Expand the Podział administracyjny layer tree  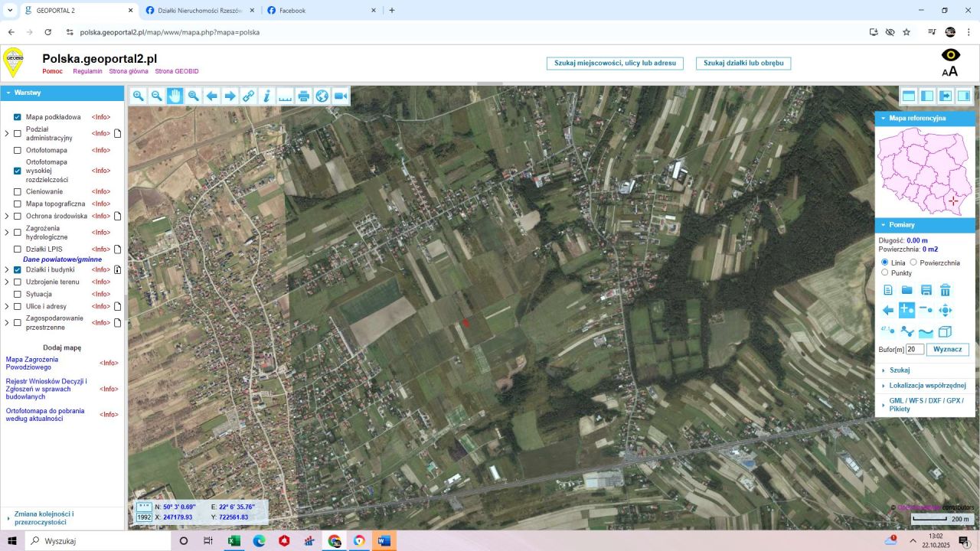pos(6,132)
